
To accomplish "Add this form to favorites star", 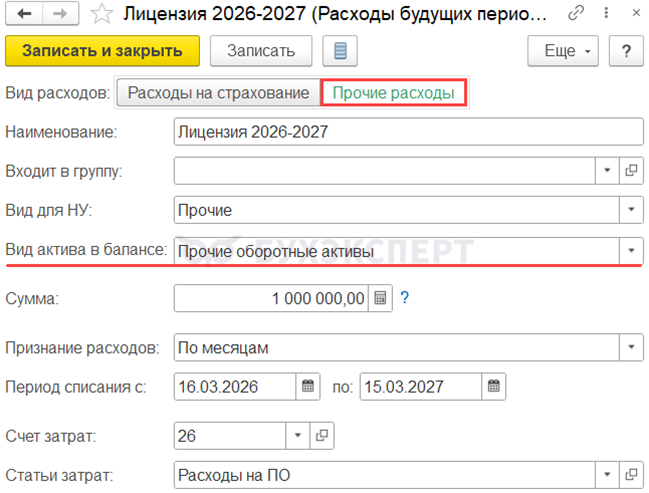I will pos(100,15).
